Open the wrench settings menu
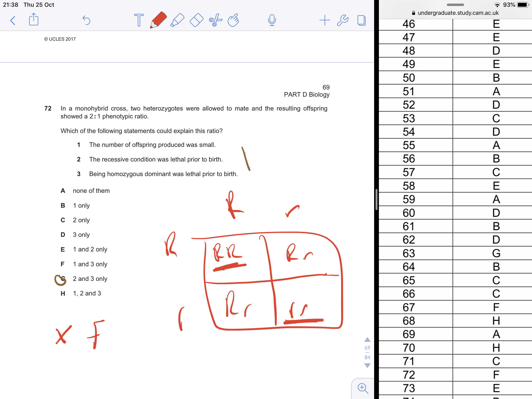 343,20
